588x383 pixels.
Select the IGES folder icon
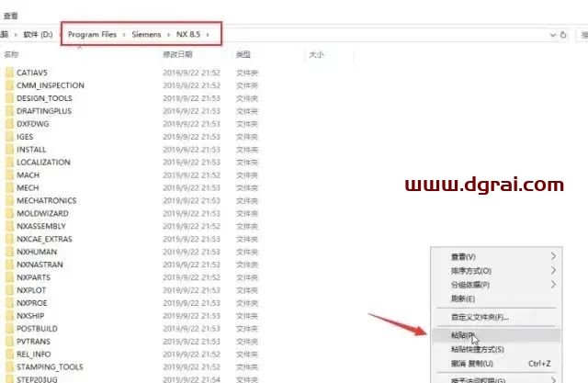click(x=10, y=137)
